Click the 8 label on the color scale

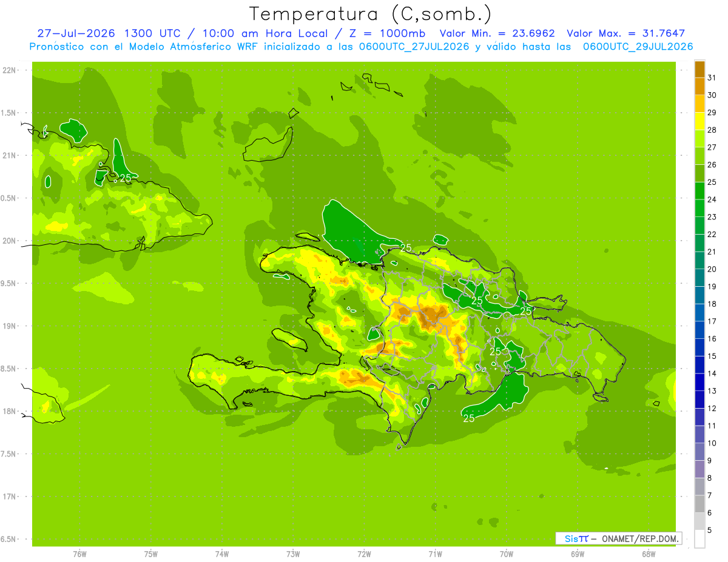click(x=710, y=478)
